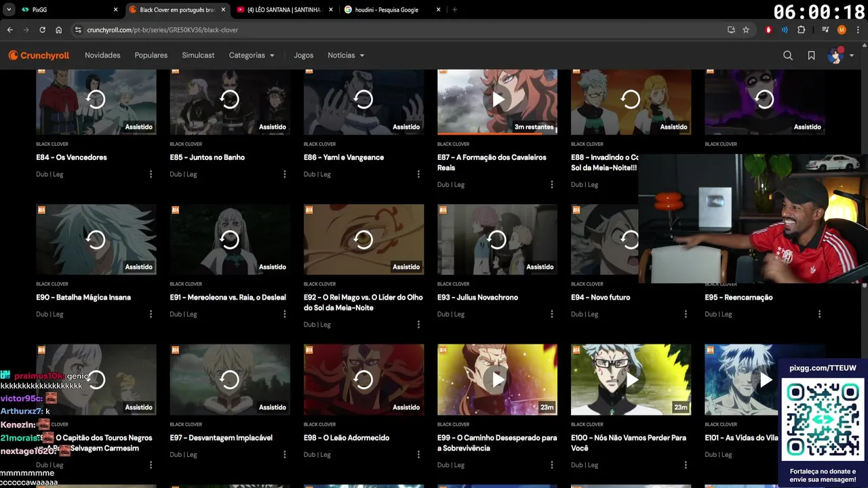The height and width of the screenshot is (488, 868).
Task: Open more options for E87 episode
Action: coord(552,184)
